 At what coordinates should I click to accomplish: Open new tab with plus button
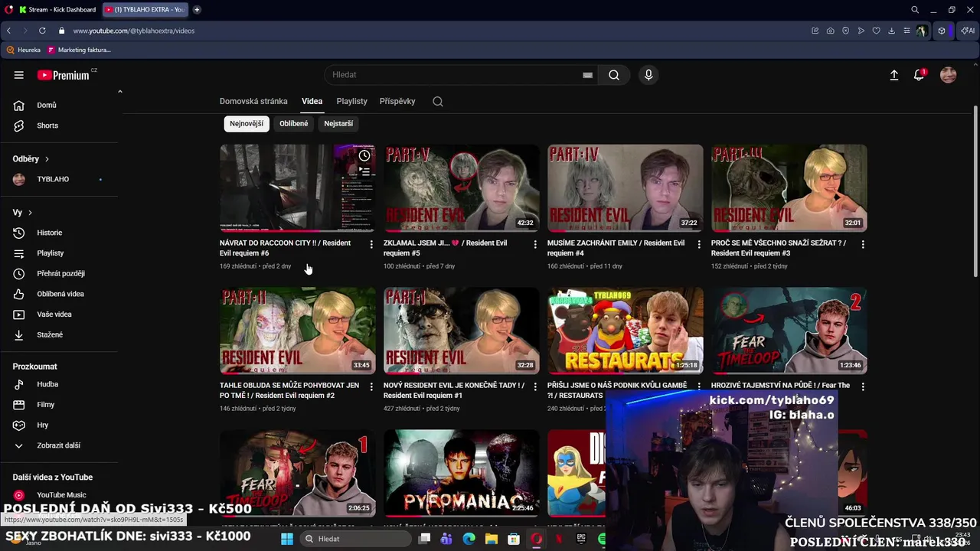[197, 10]
